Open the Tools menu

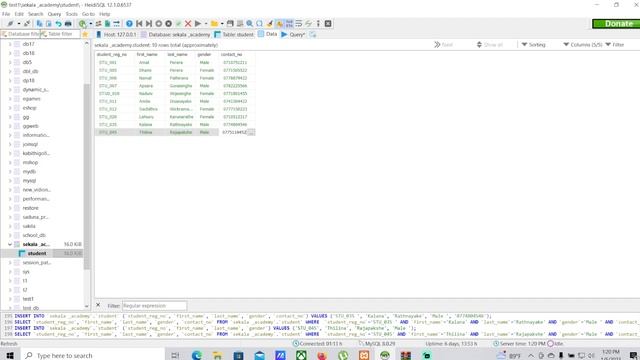click(71, 14)
